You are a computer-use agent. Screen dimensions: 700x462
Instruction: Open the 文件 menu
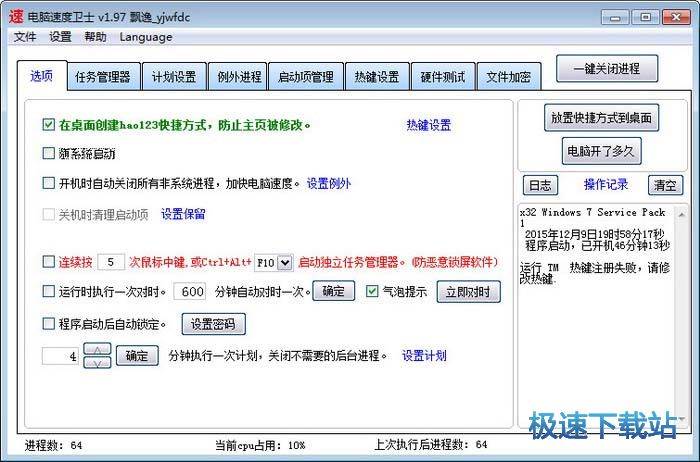pyautogui.click(x=25, y=37)
